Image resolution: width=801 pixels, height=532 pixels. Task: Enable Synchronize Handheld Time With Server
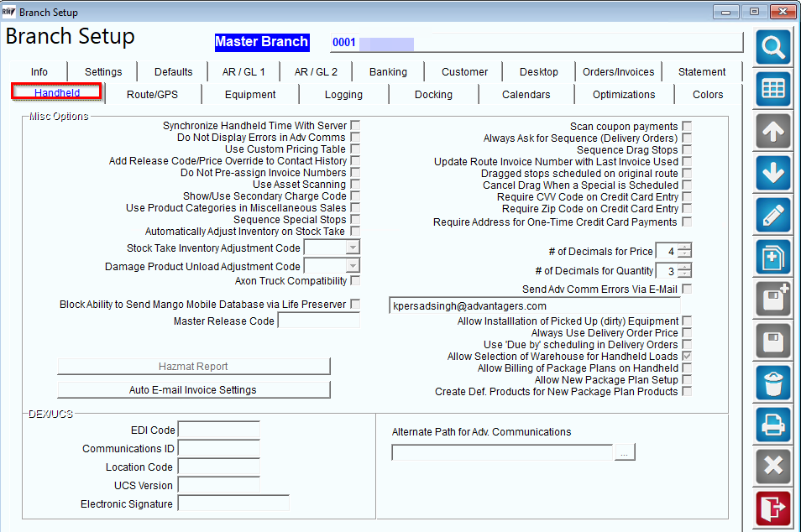pyautogui.click(x=355, y=125)
